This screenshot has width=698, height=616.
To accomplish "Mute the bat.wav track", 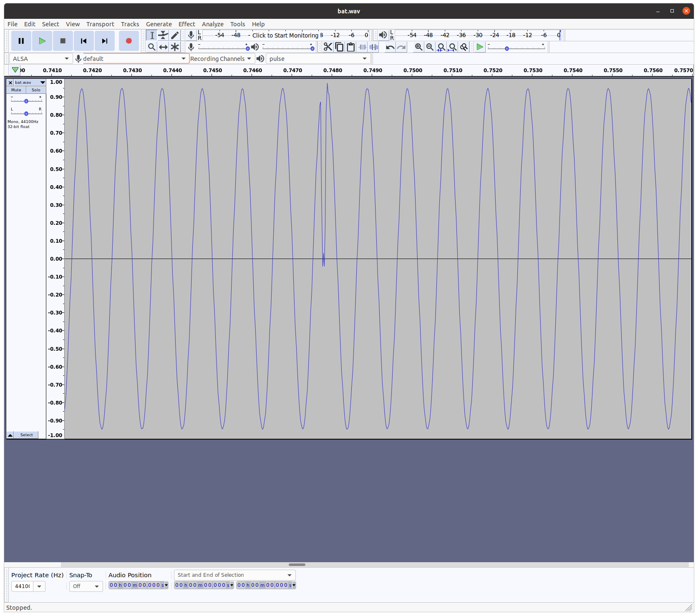I will pos(16,90).
